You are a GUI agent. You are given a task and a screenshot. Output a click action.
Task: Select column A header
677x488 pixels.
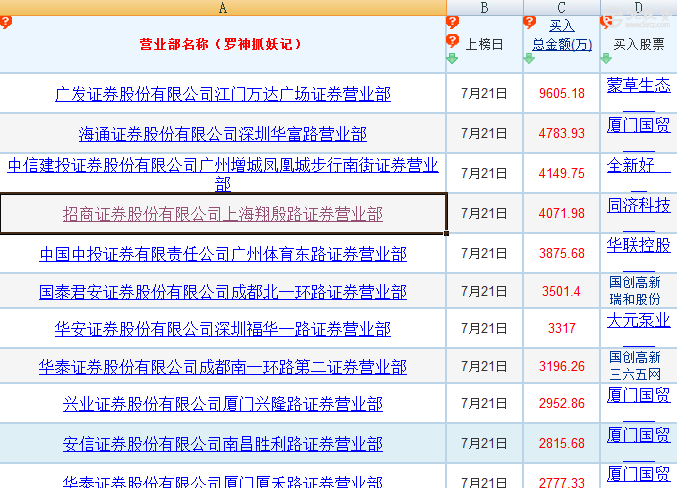click(223, 7)
